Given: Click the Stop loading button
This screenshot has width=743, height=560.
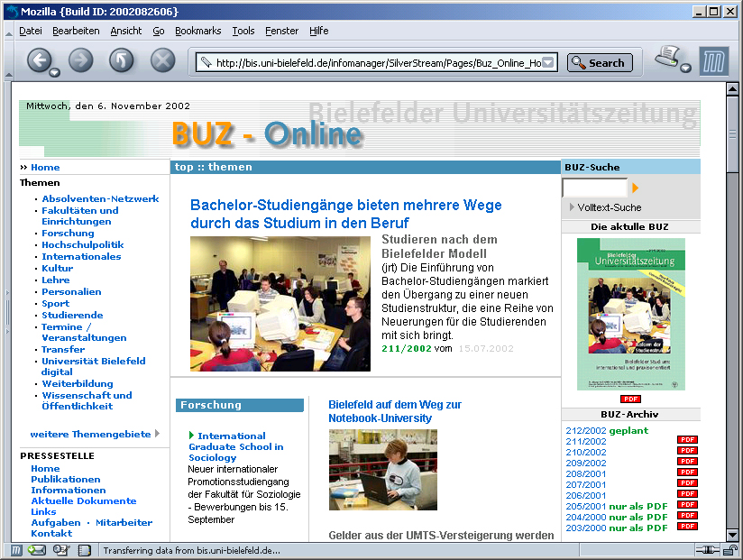Looking at the screenshot, I should [x=162, y=60].
